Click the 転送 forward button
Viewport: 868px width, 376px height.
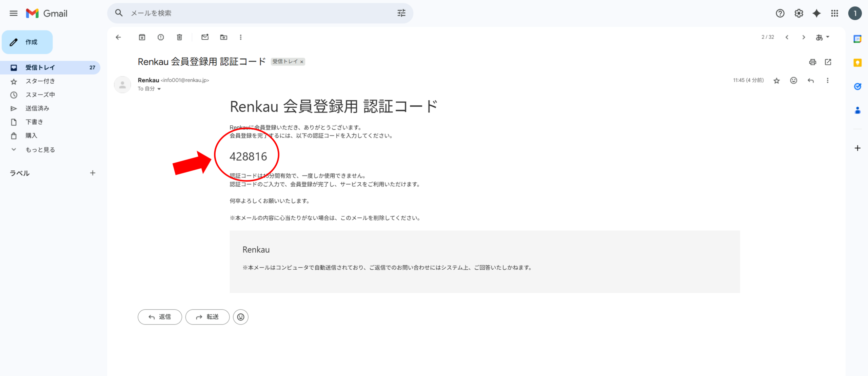pyautogui.click(x=207, y=317)
